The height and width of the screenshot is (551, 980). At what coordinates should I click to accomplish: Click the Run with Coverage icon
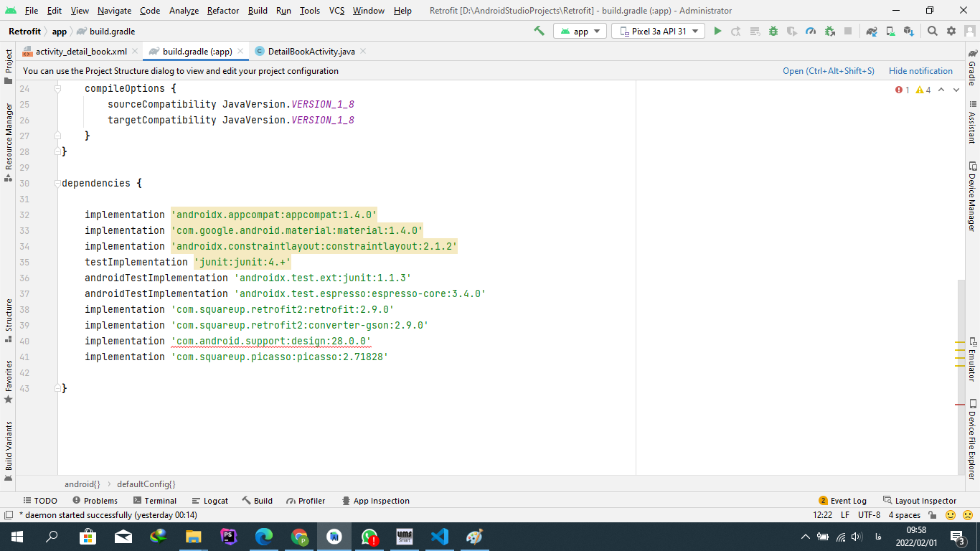coord(792,31)
